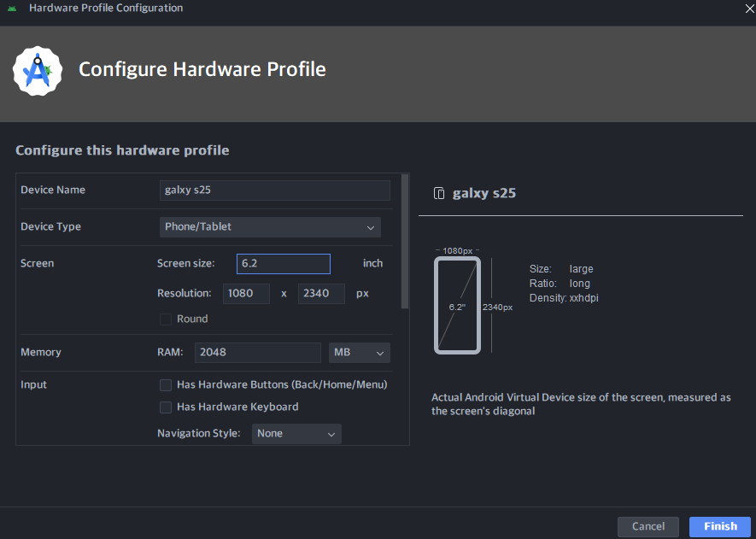This screenshot has width=756, height=539.
Task: Click the Android icon in title bar
Action: point(12,9)
